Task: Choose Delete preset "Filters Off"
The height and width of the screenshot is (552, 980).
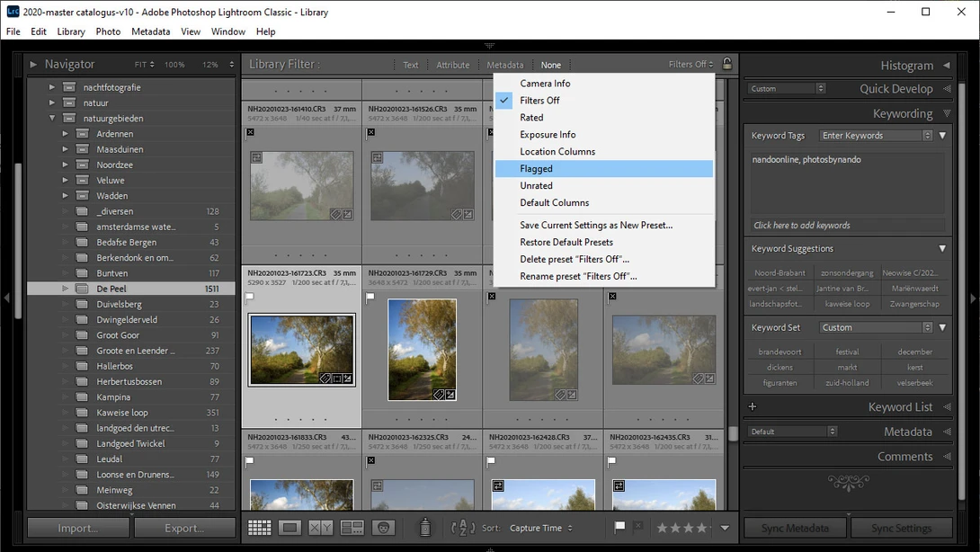Action: point(604,259)
